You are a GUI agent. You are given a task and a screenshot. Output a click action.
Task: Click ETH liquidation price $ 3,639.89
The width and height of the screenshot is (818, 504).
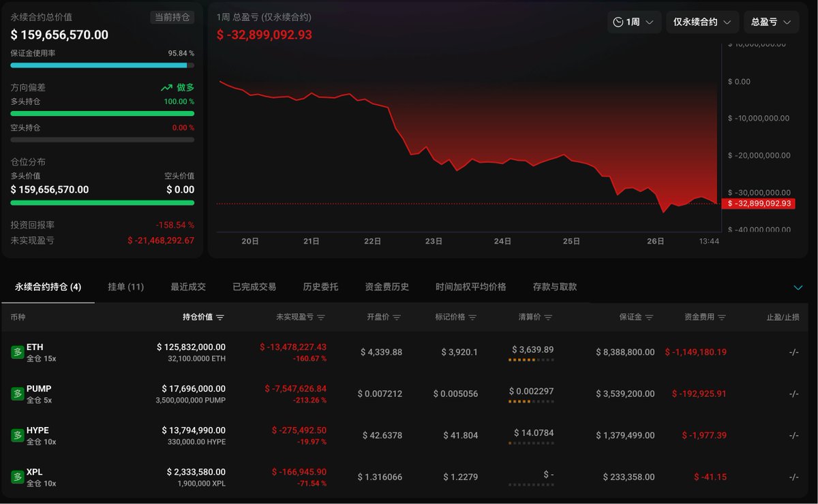coord(533,349)
